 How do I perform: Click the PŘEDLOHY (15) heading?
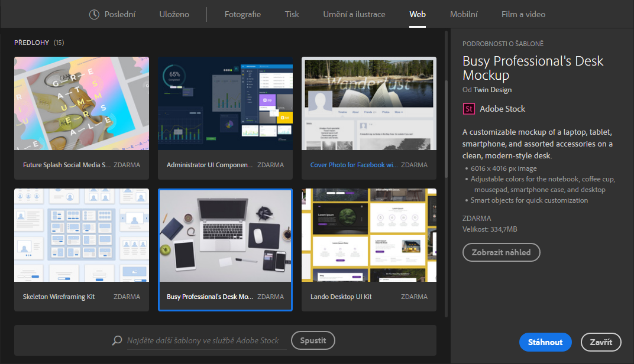(39, 43)
